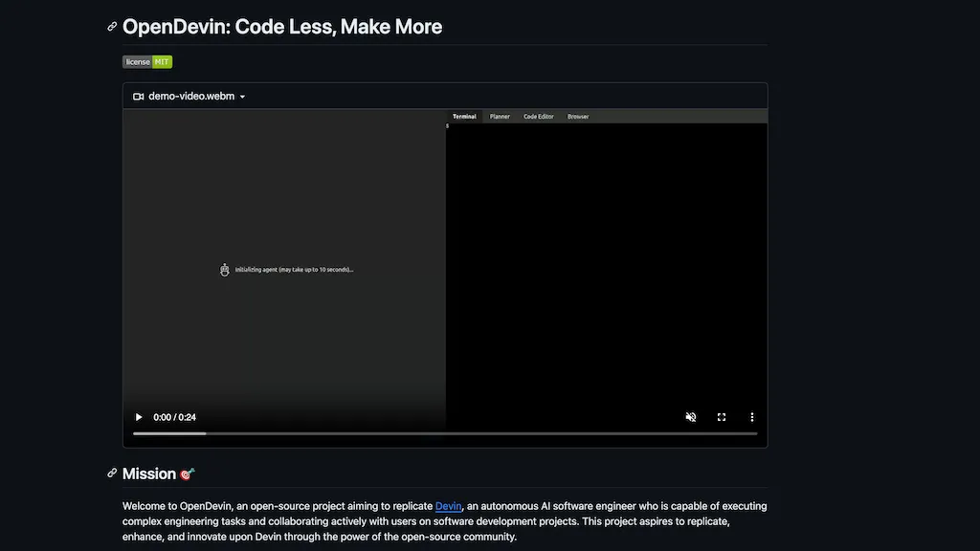Switch to the Planner tab
The image size is (980, 551).
[x=500, y=117]
